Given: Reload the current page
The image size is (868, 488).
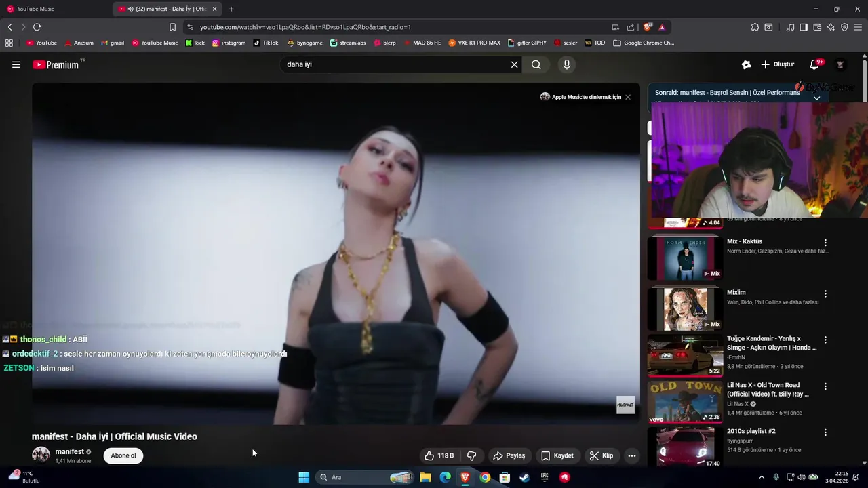Looking at the screenshot, I should tap(37, 27).
